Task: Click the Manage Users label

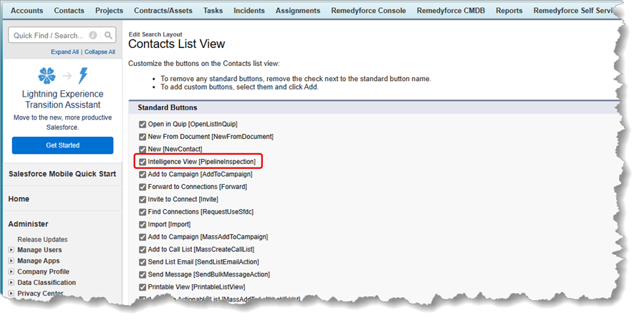Action: pos(39,249)
